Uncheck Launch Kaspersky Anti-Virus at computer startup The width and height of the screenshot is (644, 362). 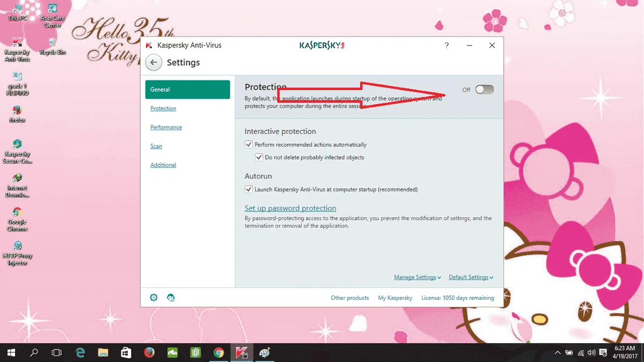248,189
